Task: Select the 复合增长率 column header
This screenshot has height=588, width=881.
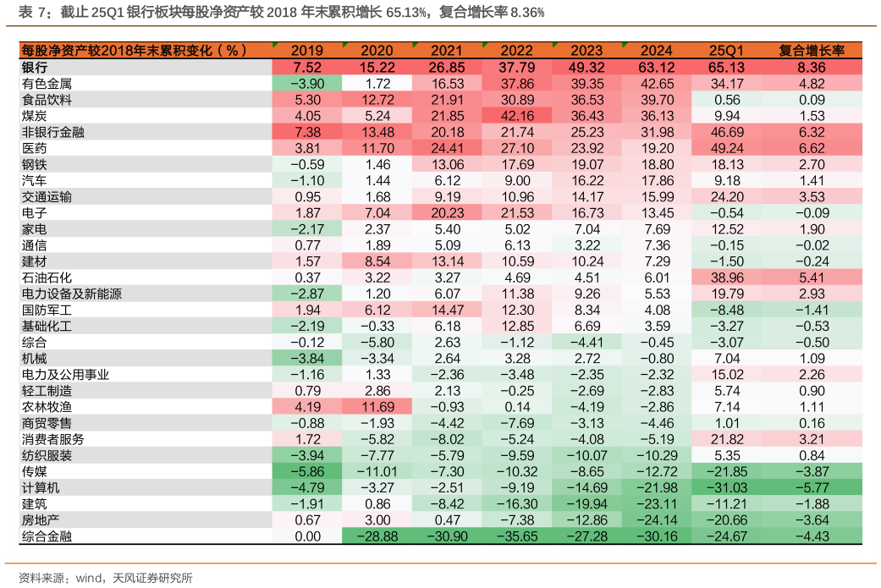Action: click(812, 51)
